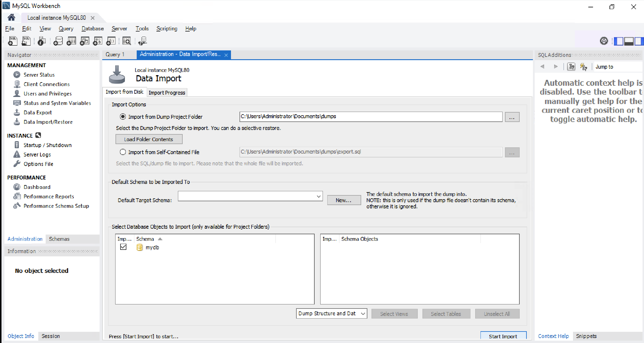This screenshot has width=644, height=343.
Task: Click the create new stored procedure icon
Action: point(98,41)
